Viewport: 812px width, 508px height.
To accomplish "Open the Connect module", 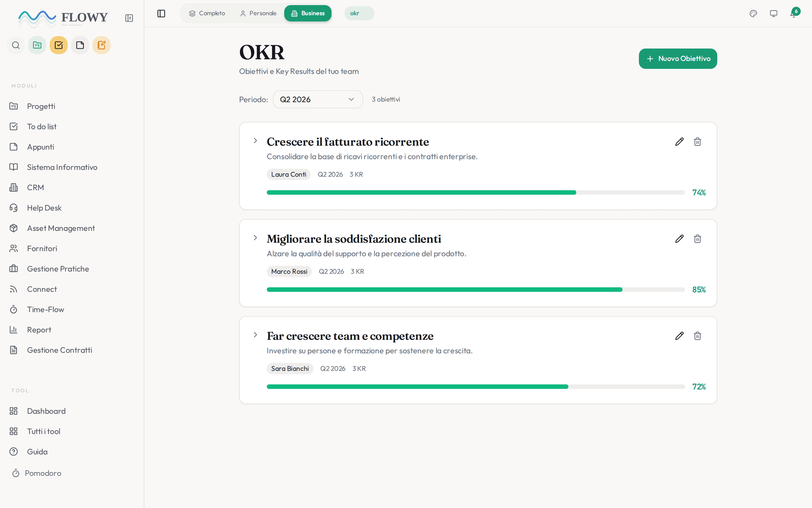I will coord(72,289).
